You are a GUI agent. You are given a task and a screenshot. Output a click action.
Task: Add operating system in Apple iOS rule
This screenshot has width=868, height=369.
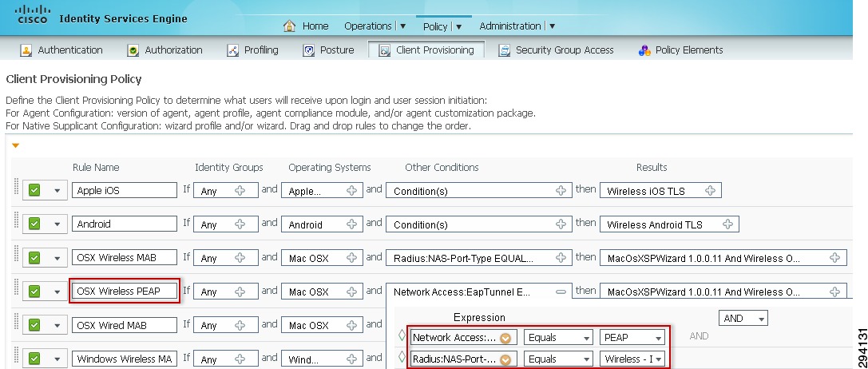point(351,191)
